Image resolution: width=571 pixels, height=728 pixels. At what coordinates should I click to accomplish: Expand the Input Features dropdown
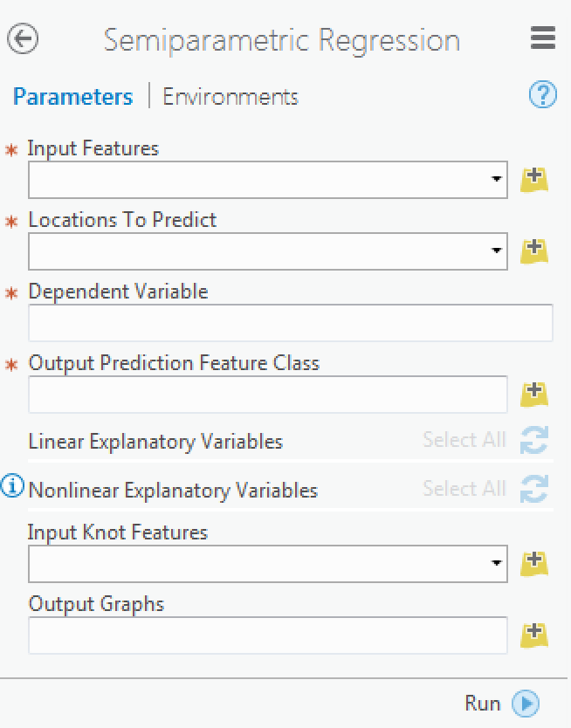[x=497, y=179]
